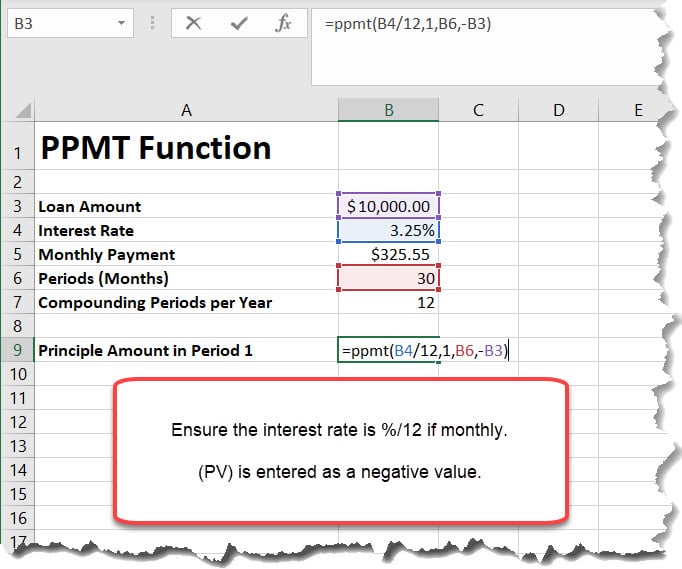The image size is (682, 569).
Task: Select column E header
Action: [636, 110]
